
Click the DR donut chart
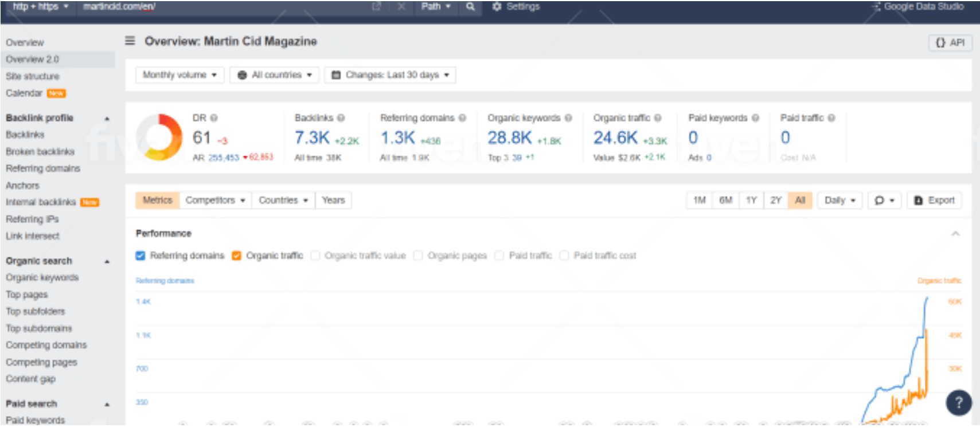[159, 137]
